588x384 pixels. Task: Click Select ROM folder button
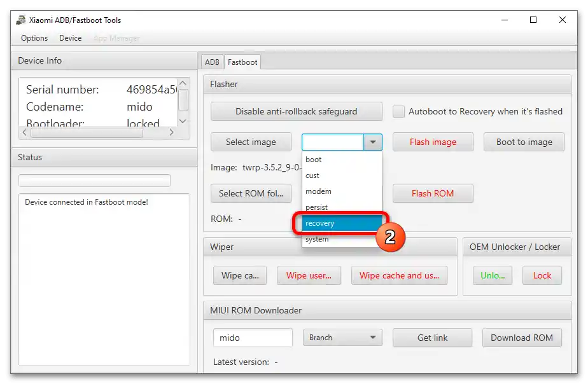(x=251, y=193)
